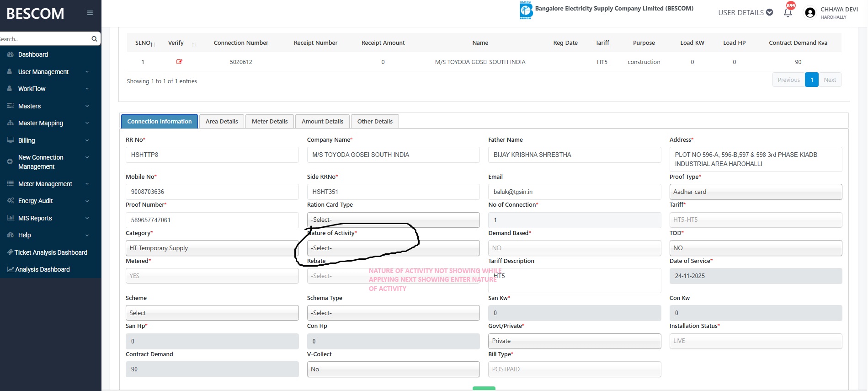Click the Address text area

point(756,159)
